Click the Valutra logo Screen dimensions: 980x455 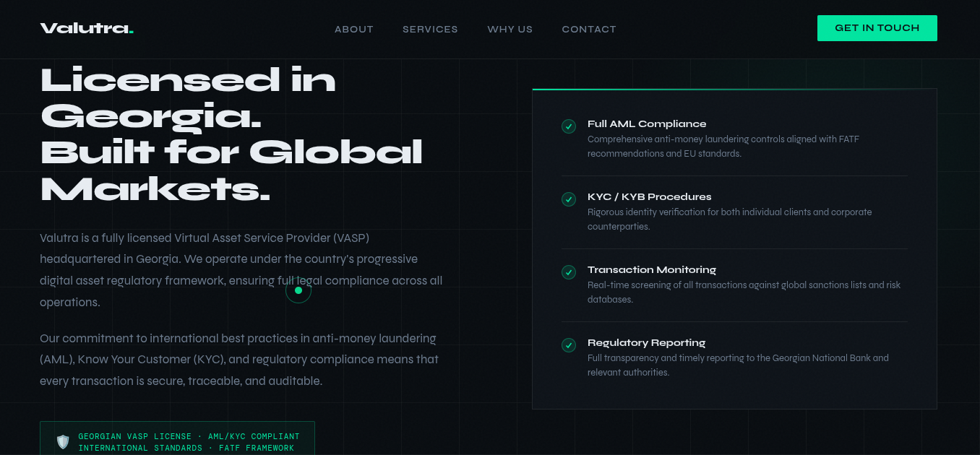point(87,29)
